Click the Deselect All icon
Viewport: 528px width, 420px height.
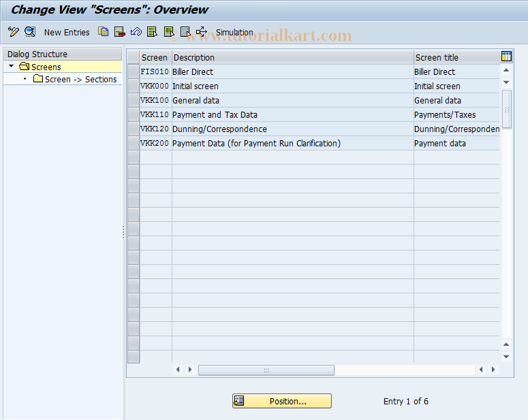[x=185, y=32]
